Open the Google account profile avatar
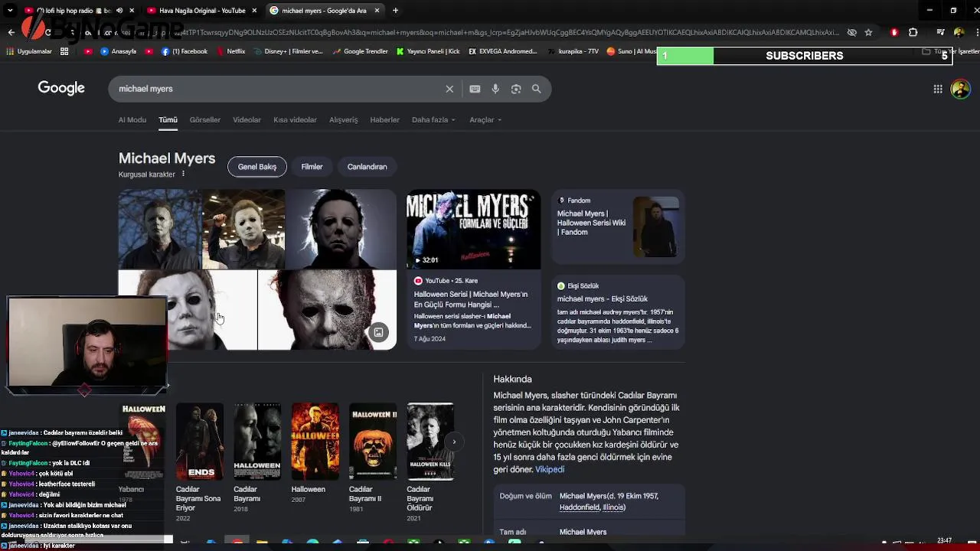The image size is (980, 551). click(960, 89)
